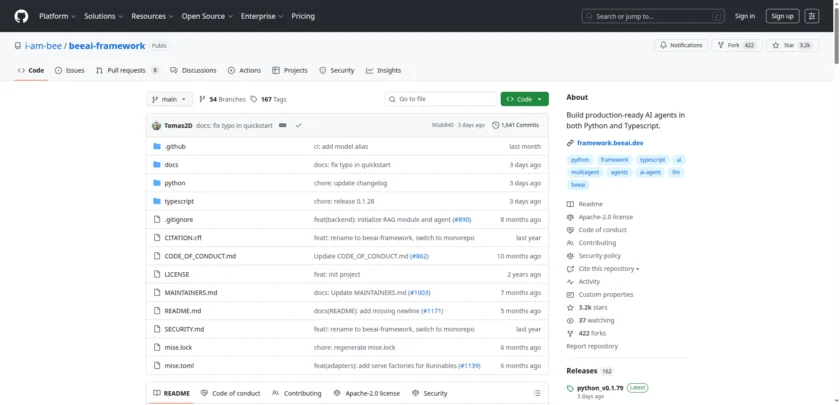840x405 pixels.
Task: Click the LICENSE file icon
Action: [x=157, y=274]
